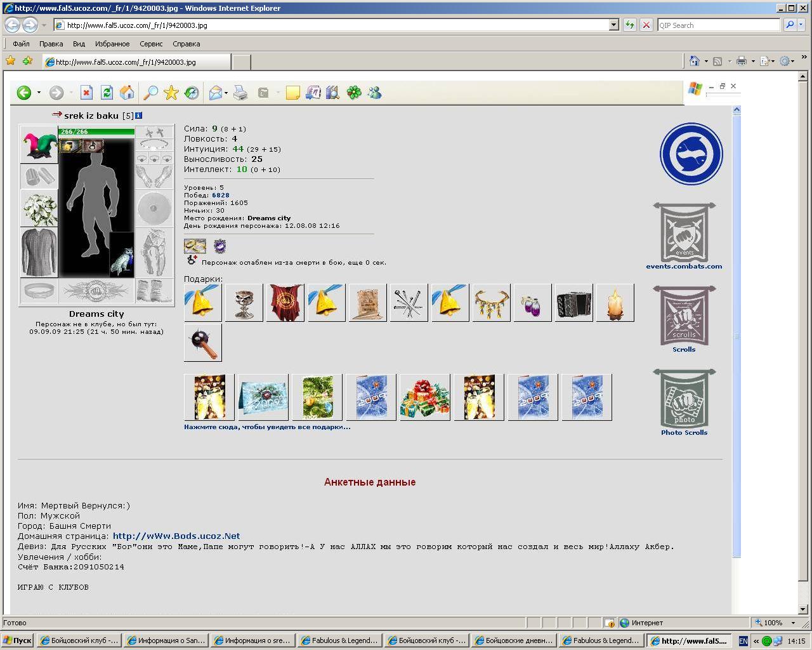Click the old parchment scroll gift

coord(368,303)
